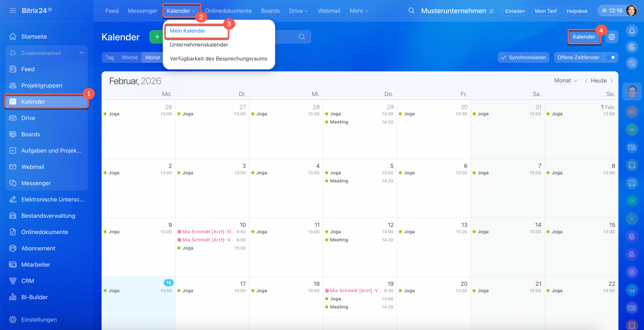Image resolution: width=644 pixels, height=330 pixels.
Task: Click the Synchronisieren button
Action: [523, 57]
